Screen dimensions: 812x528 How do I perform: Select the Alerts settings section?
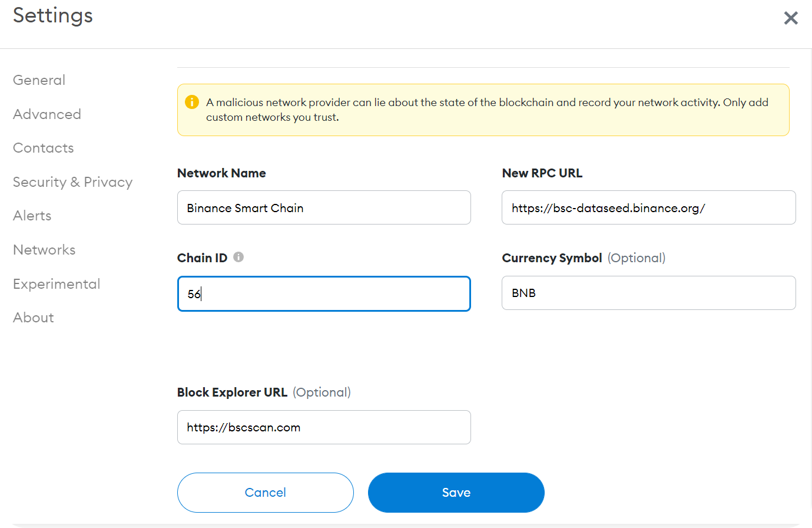[x=32, y=216]
